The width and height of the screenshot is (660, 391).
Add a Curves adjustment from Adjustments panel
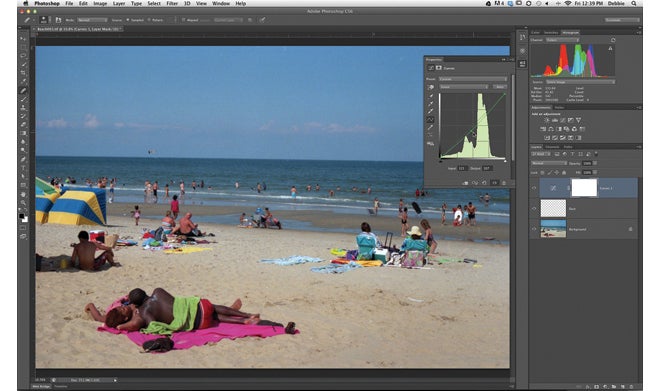[x=562, y=120]
